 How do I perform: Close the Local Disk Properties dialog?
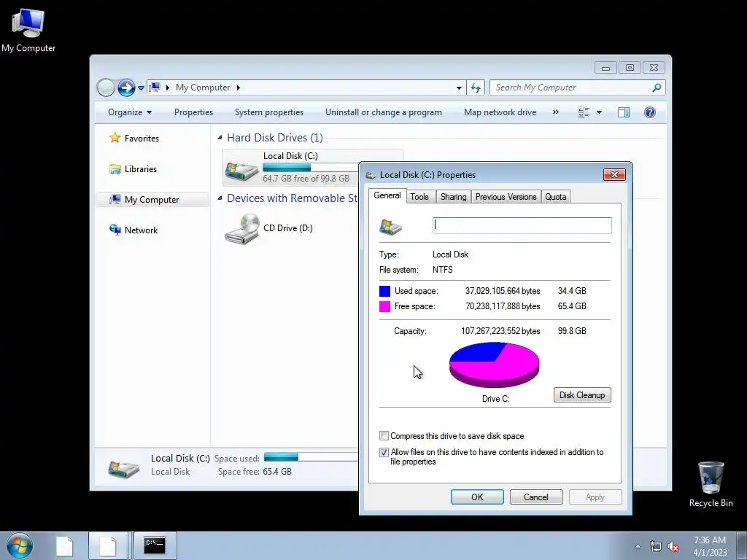pos(614,175)
